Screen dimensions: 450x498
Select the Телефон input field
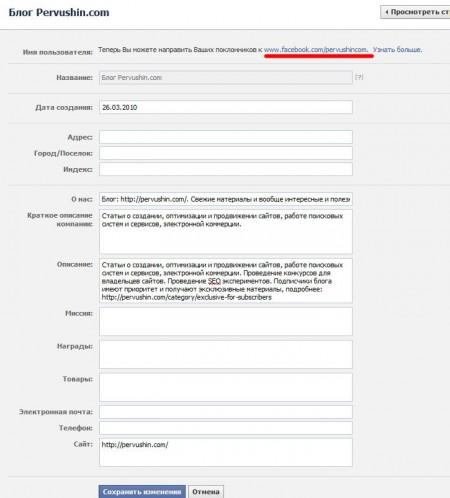click(x=226, y=428)
